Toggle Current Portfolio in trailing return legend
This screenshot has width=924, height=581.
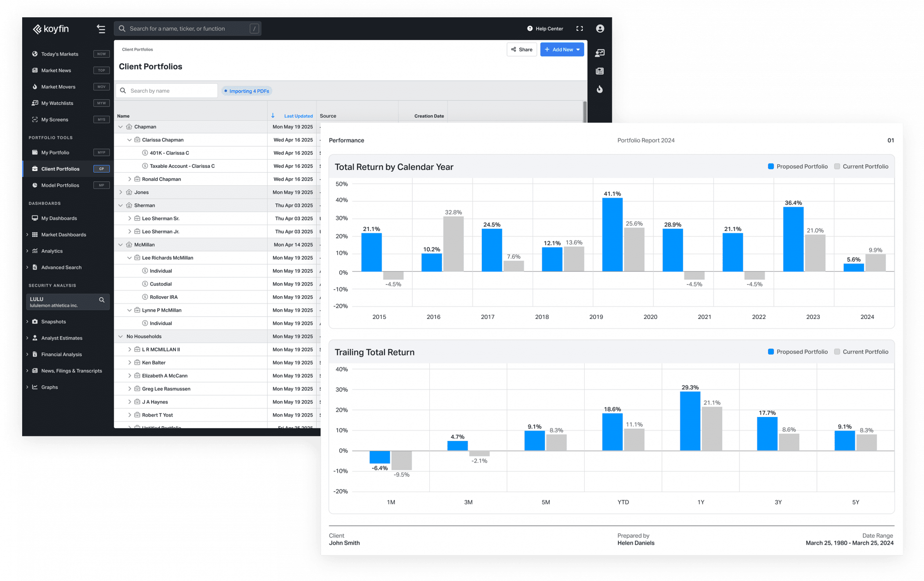866,352
